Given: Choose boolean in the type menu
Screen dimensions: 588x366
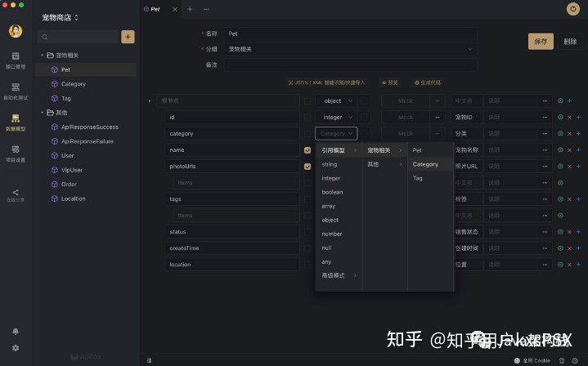Looking at the screenshot, I should (x=339, y=192).
